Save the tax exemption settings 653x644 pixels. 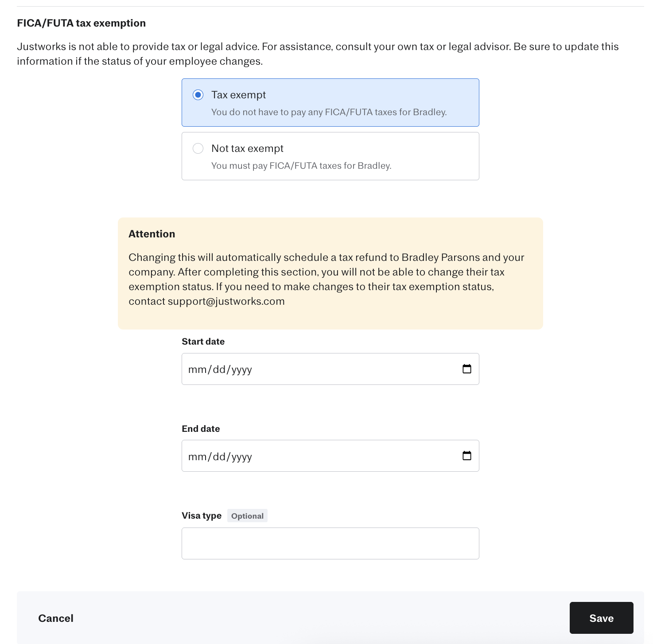pos(601,618)
